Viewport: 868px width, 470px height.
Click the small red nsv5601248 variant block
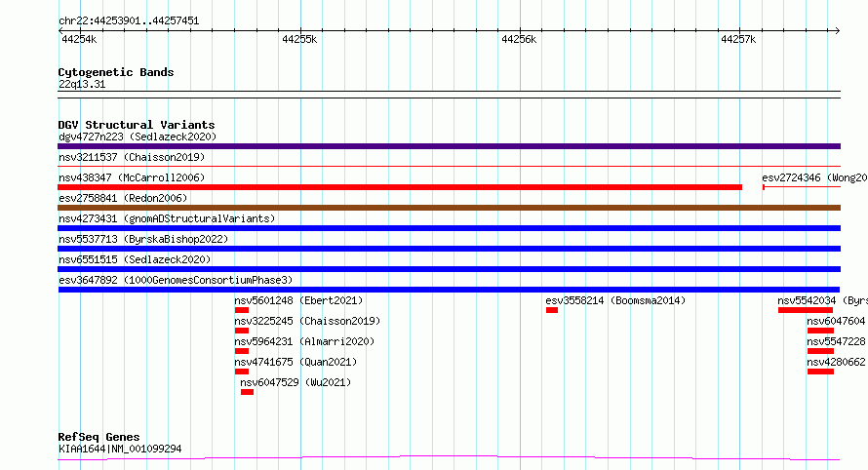tap(242, 310)
